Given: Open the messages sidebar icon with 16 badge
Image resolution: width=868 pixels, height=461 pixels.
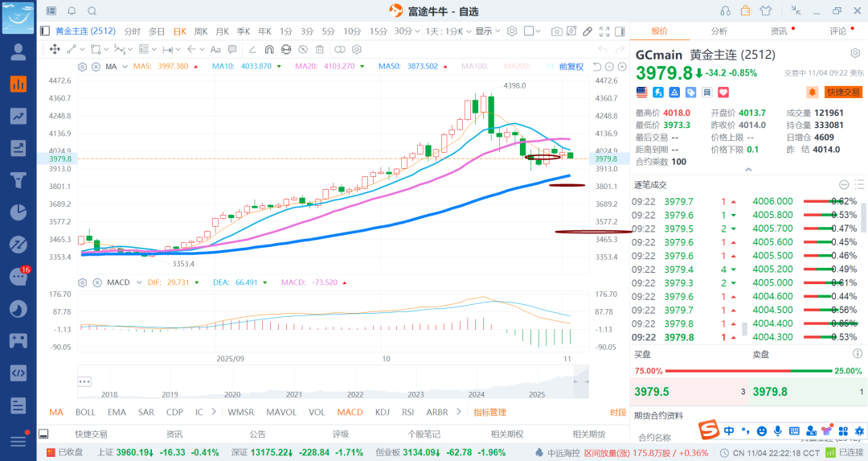Looking at the screenshot, I should 18,276.
